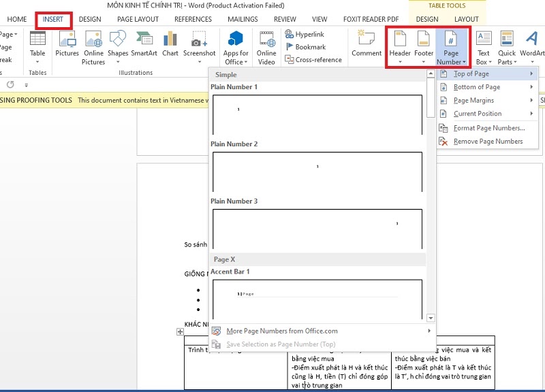Screen dimensions: 545x392
Task: Choose Remove Page Numbers
Action: 486,142
